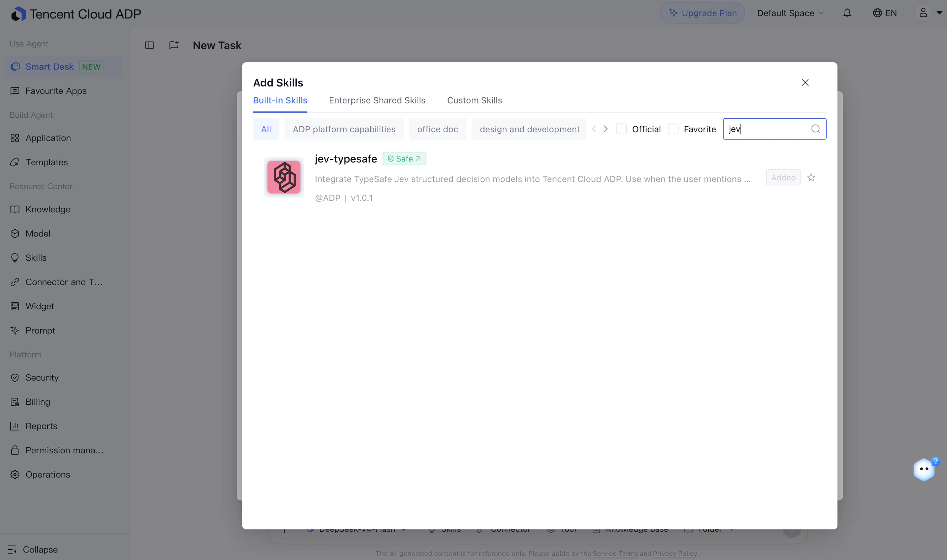Toggle the sidebar panel layout icon
Viewport: 947px width, 560px height.
pos(149,45)
